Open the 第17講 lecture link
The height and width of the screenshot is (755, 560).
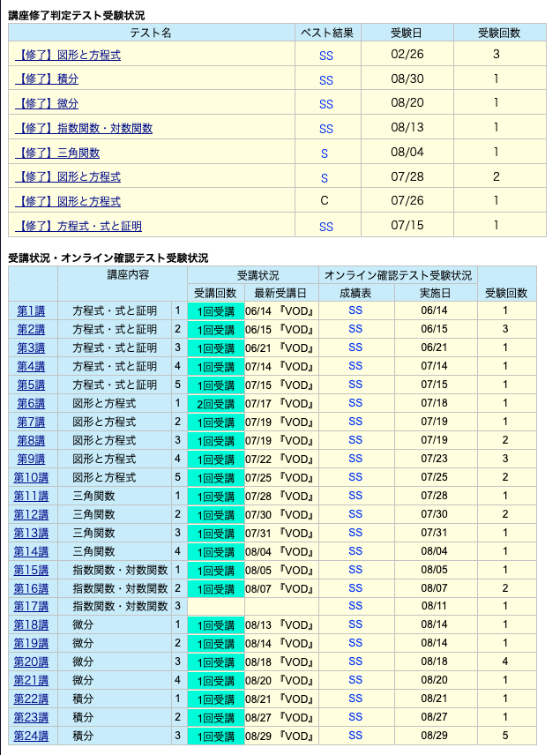coord(31,607)
